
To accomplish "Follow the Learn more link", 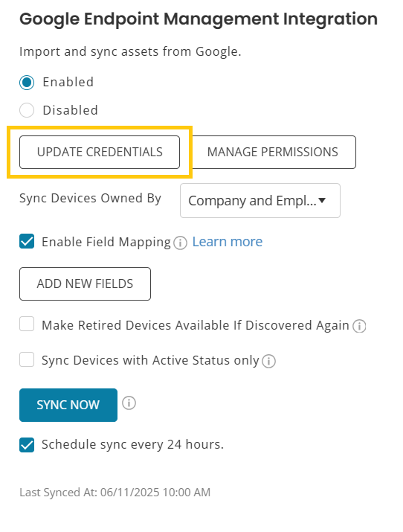I will (228, 242).
